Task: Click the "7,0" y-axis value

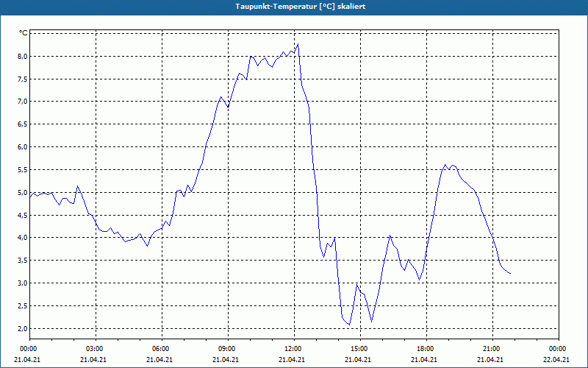Action: point(23,102)
